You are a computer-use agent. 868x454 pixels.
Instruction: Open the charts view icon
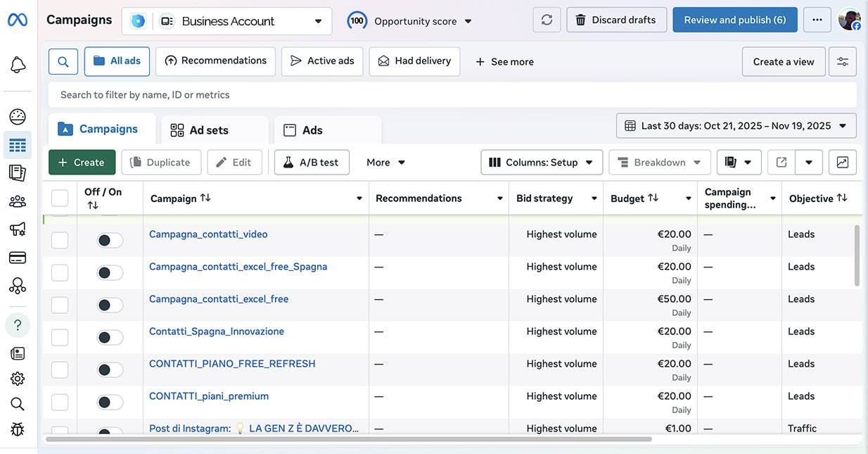[842, 163]
